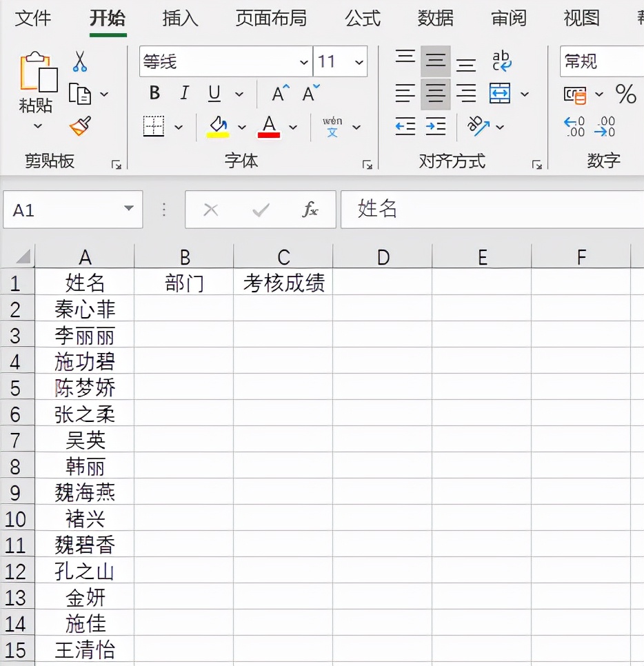Viewport: 644px width, 666px height.
Task: Pick the red font color swatch
Action: coord(269,134)
